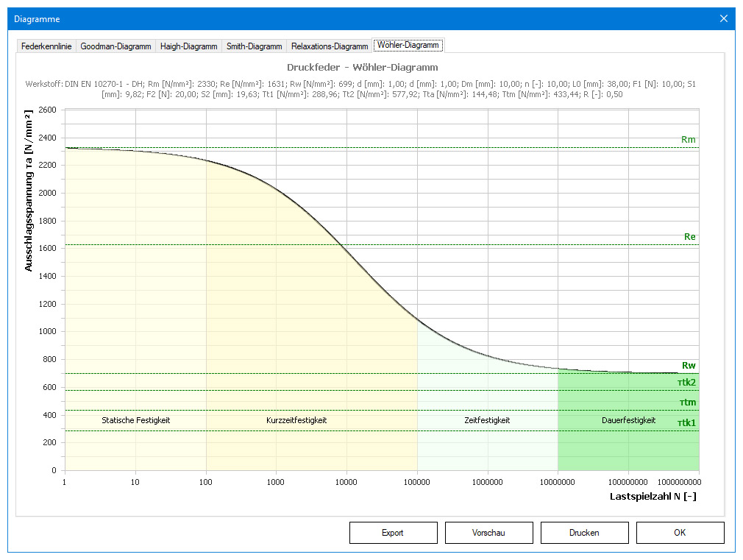Click the τtk2 label on the chart
The image size is (743, 560).
point(686,383)
